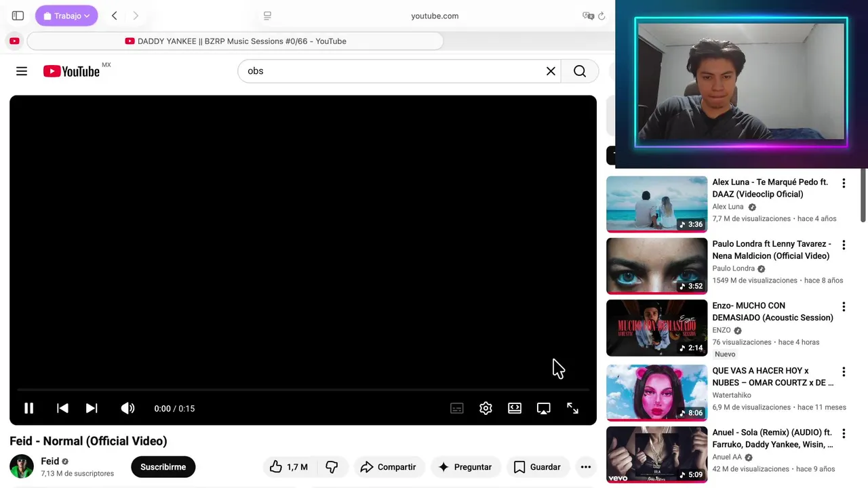Clear the search box with X
868x488 pixels.
pos(551,71)
